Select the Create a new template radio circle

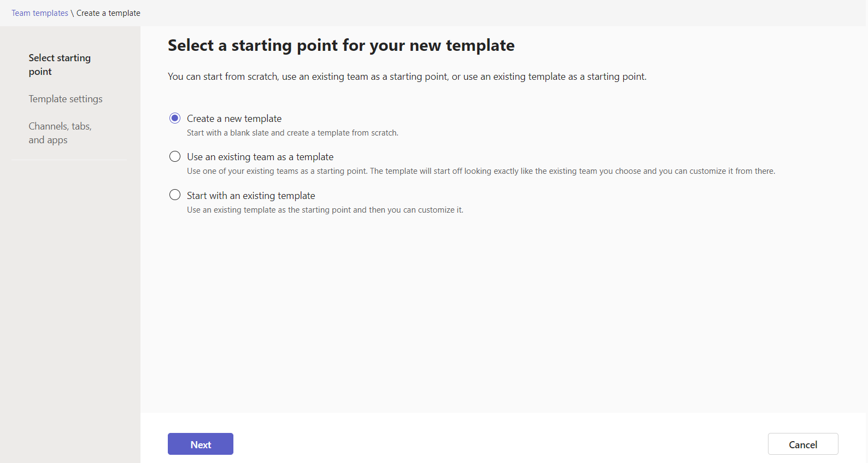175,118
